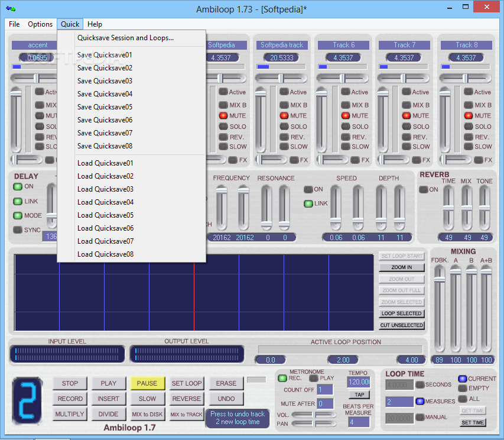This screenshot has height=440, width=504.
Task: Click the ZOOM IN button
Action: 401,267
